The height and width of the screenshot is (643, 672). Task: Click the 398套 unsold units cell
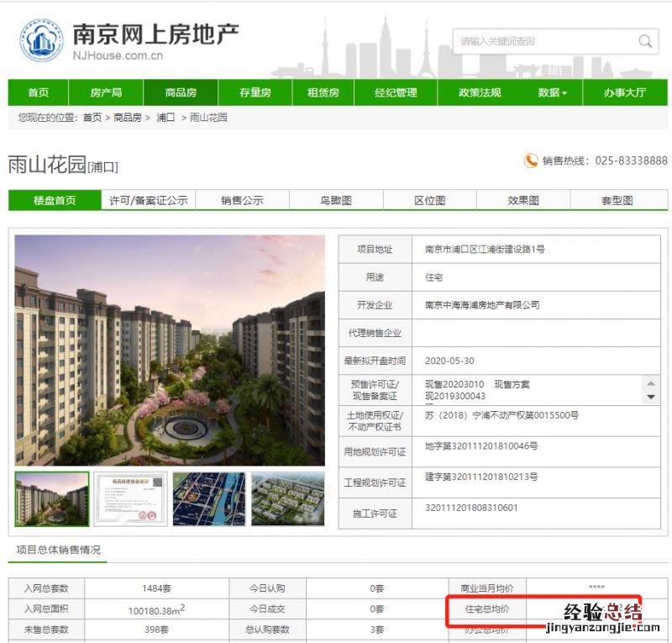click(157, 630)
